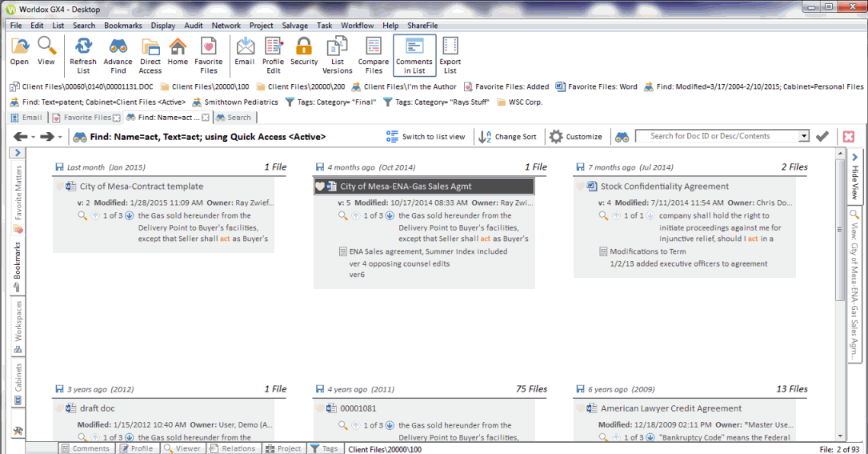The image size is (868, 454).
Task: Click the Open toolbar icon
Action: tap(19, 51)
